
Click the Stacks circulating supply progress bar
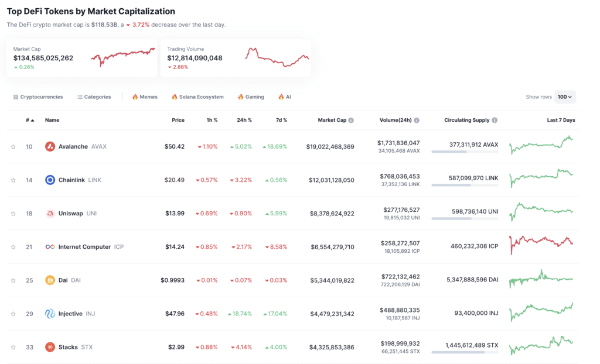(x=466, y=352)
